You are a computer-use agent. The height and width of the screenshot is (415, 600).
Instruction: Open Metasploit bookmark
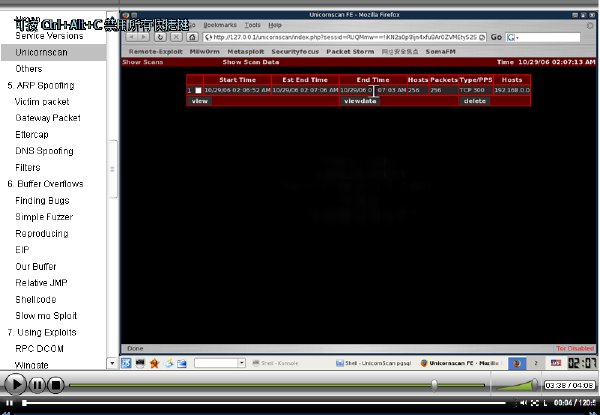(246, 52)
